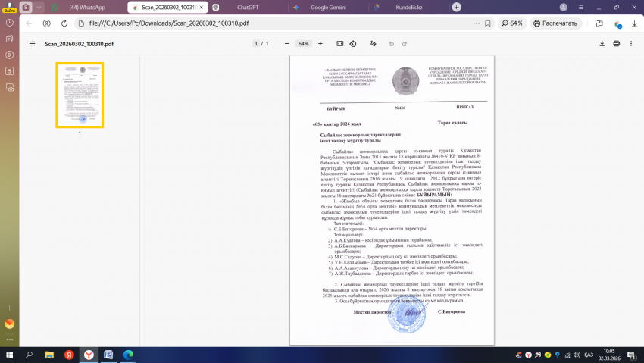Viewport: 644px width, 363px height.
Task: Open the browser feedback tools icon
Action: coord(599,23)
